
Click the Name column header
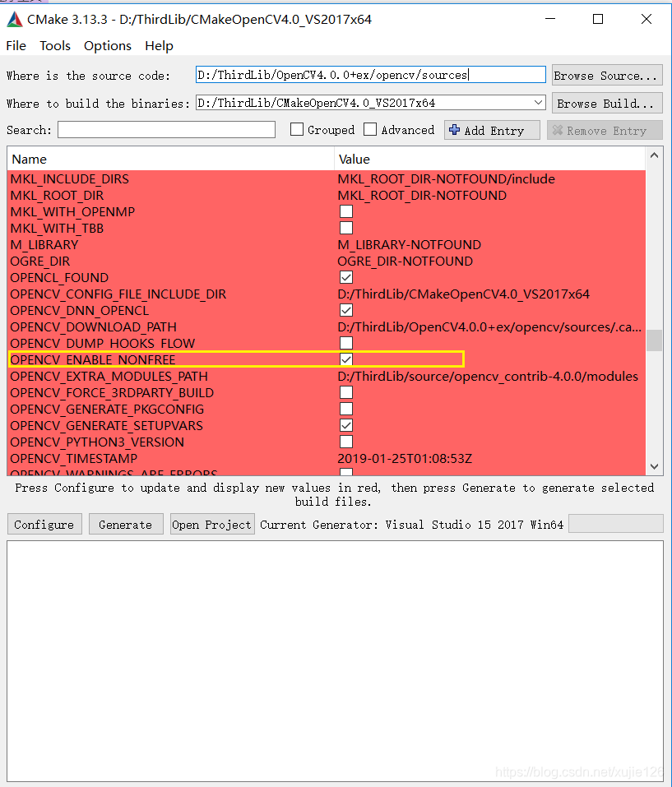(x=170, y=159)
